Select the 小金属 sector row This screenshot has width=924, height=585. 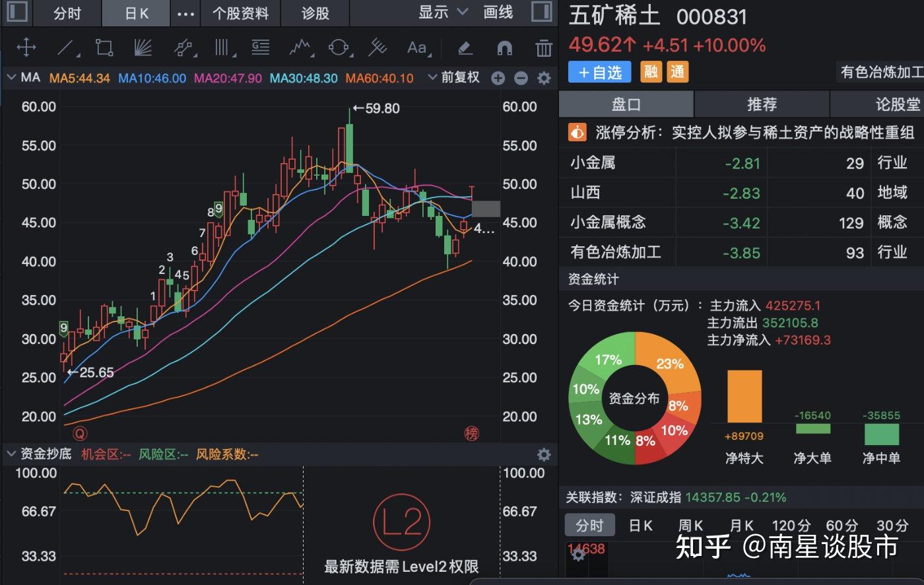tap(741, 162)
